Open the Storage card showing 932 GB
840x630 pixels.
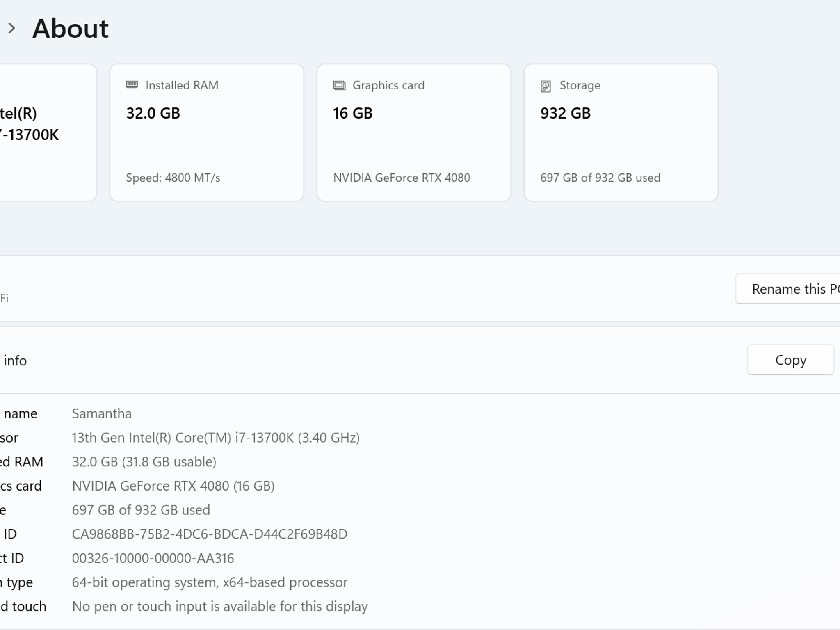[621, 132]
